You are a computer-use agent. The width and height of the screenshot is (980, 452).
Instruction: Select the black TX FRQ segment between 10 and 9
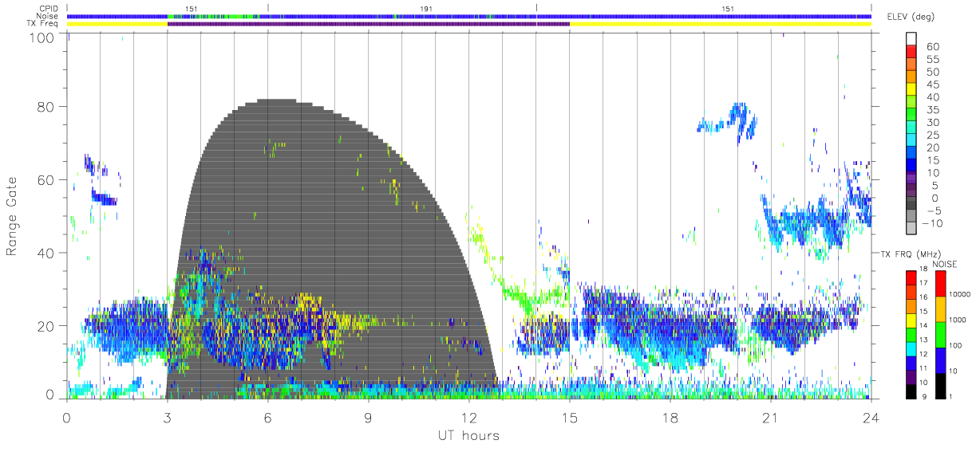[x=911, y=391]
